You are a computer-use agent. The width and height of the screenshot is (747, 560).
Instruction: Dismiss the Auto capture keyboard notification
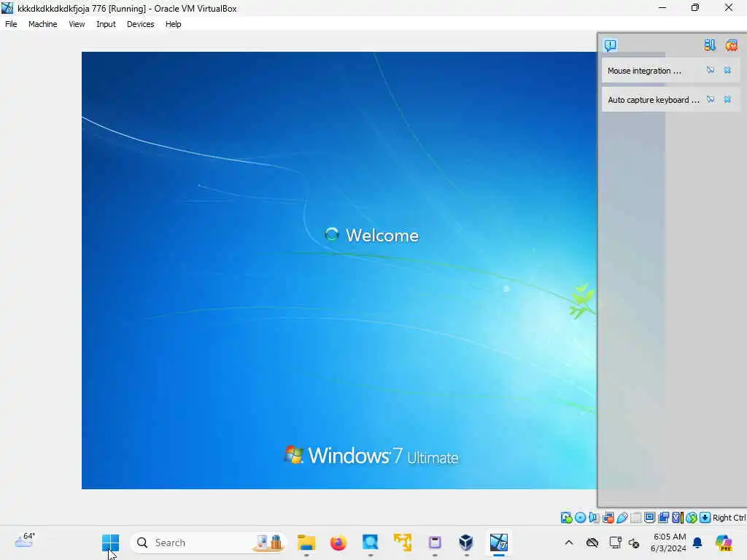pos(727,99)
